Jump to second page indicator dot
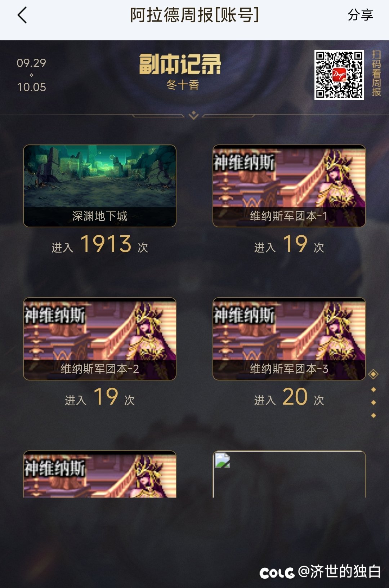Screen dimensions: 389x588 click(374, 389)
